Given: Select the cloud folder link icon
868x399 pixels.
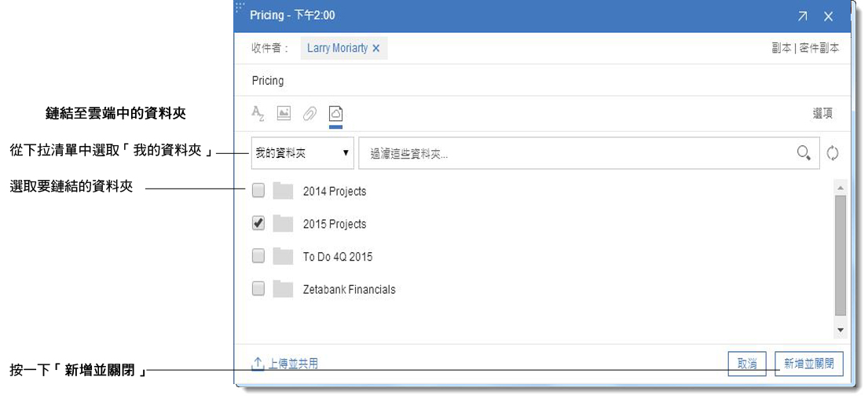Looking at the screenshot, I should 335,114.
